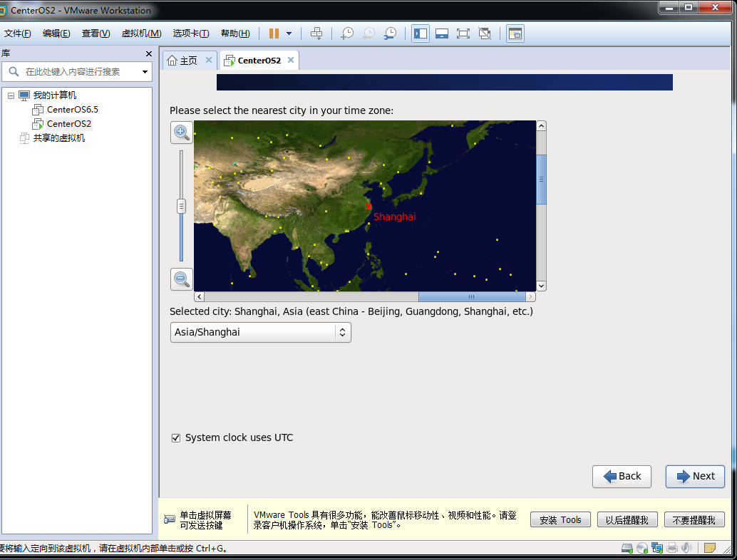737x560 pixels.
Task: Click the map horizontal scrollbar thumb
Action: click(471, 296)
